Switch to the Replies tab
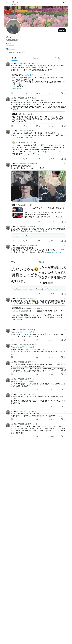 click(36, 58)
